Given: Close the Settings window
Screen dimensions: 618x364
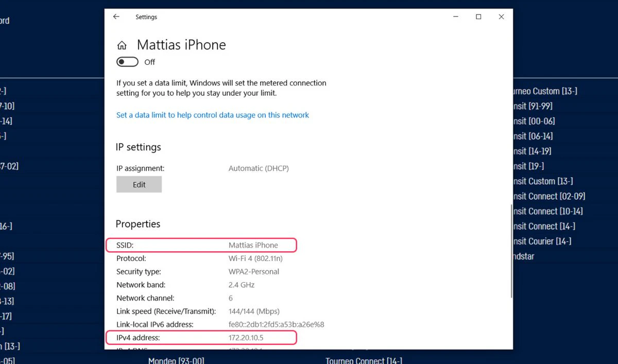Looking at the screenshot, I should [x=502, y=17].
